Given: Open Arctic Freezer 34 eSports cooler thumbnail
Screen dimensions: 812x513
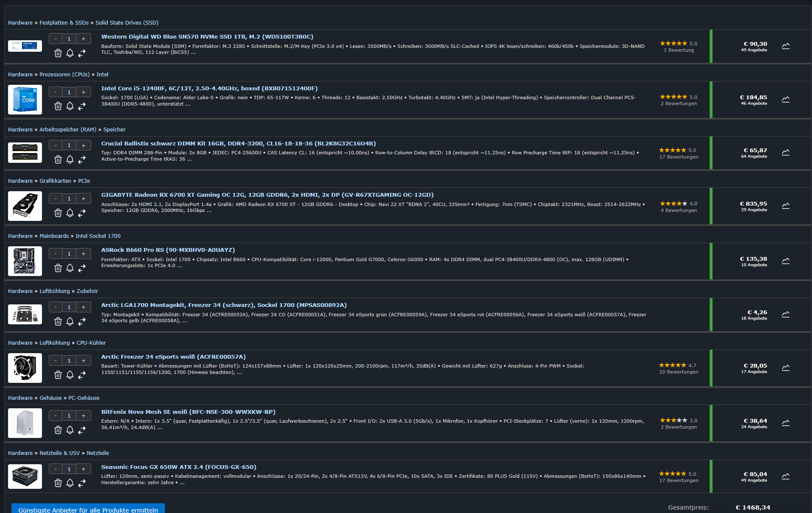Looking at the screenshot, I should point(25,368).
